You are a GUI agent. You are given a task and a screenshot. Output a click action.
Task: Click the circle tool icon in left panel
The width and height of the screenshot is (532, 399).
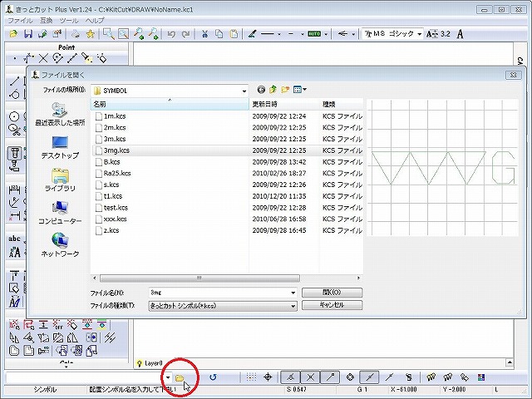coord(14,116)
